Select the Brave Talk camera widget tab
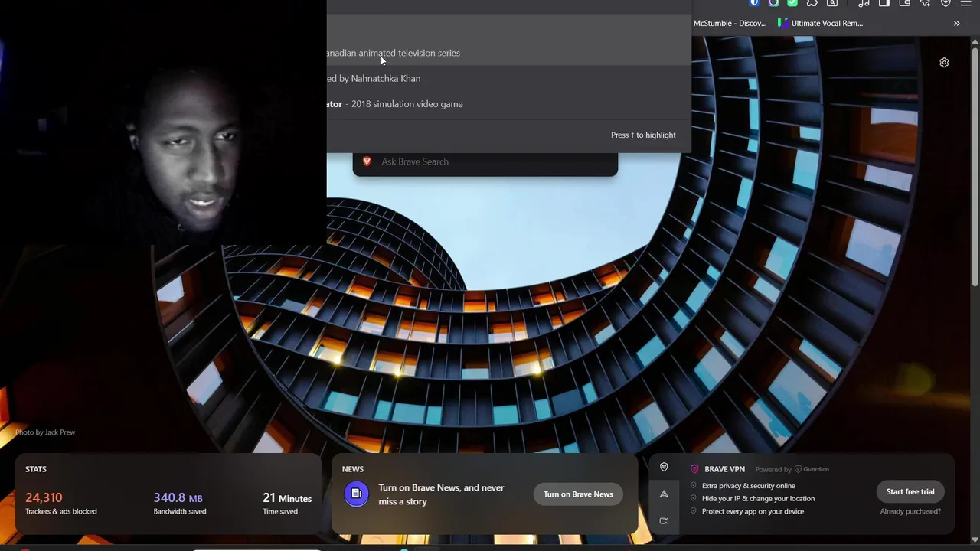The height and width of the screenshot is (551, 980). point(664,520)
